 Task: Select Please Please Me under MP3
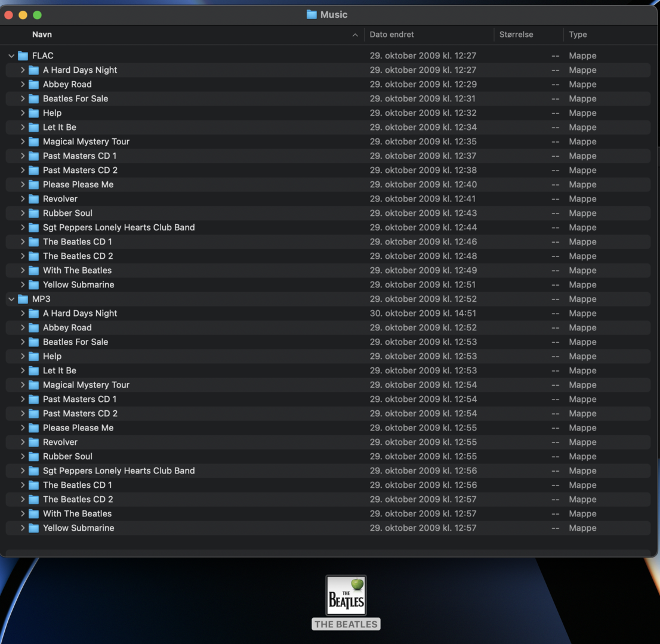tap(78, 428)
